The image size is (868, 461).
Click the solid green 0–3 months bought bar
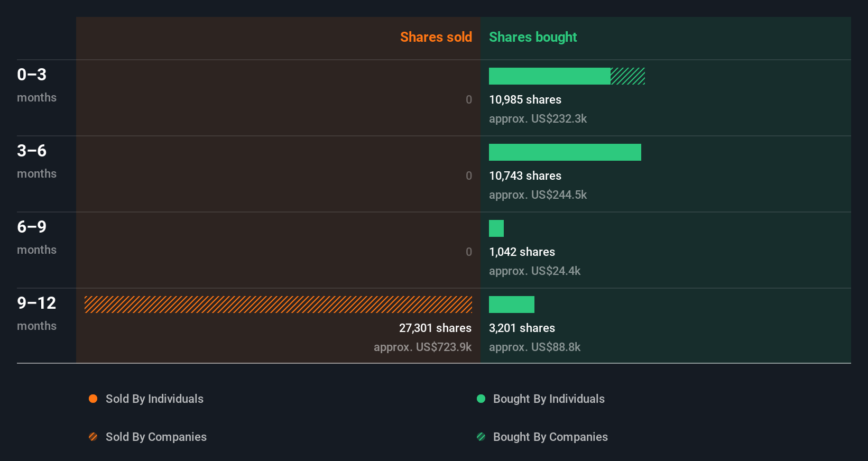550,76
